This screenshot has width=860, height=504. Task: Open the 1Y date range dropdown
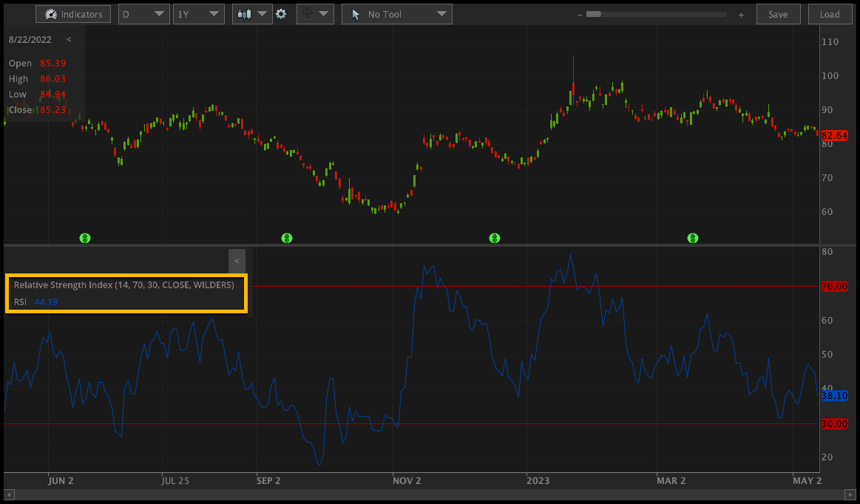click(198, 13)
